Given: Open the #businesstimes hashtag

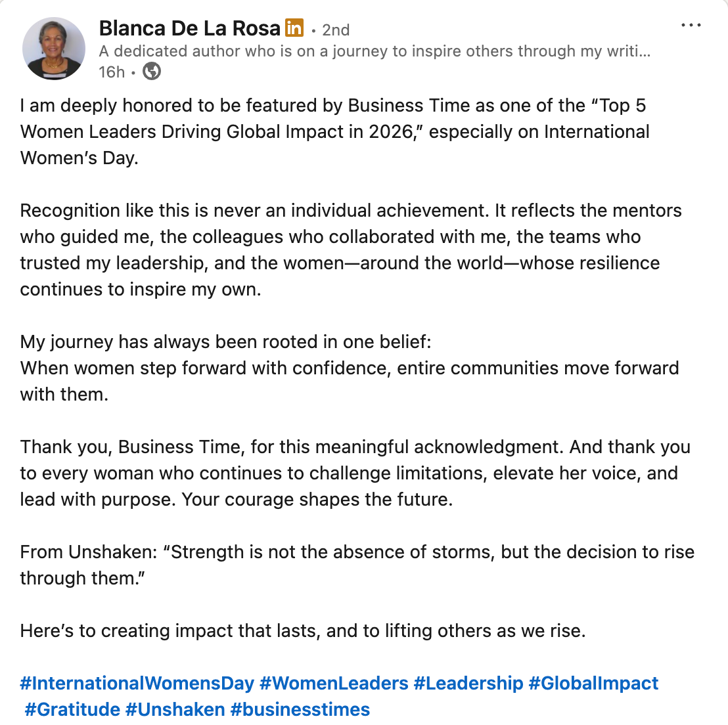Looking at the screenshot, I should tap(300, 709).
